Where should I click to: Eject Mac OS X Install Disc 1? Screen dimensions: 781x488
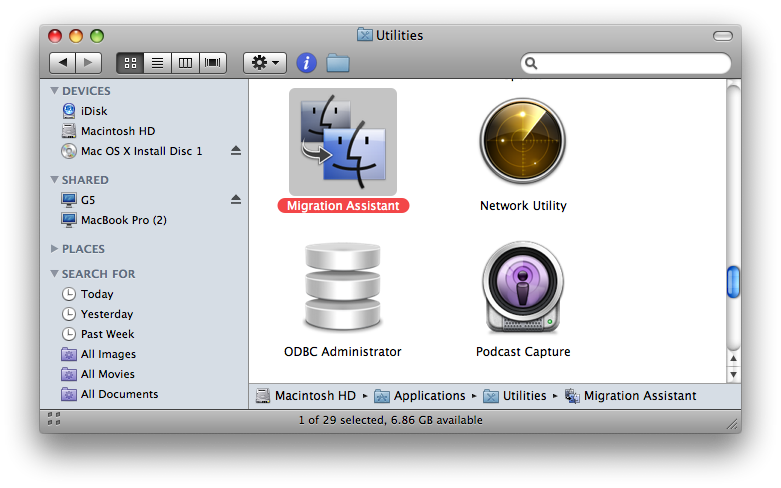click(x=236, y=150)
